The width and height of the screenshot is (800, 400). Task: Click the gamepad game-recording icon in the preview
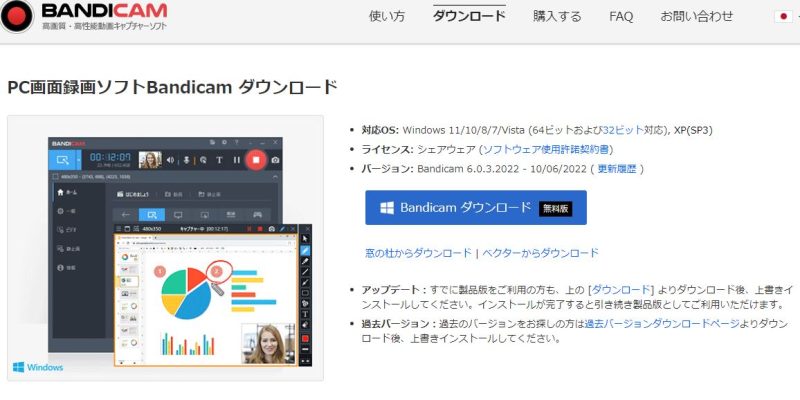click(x=258, y=214)
